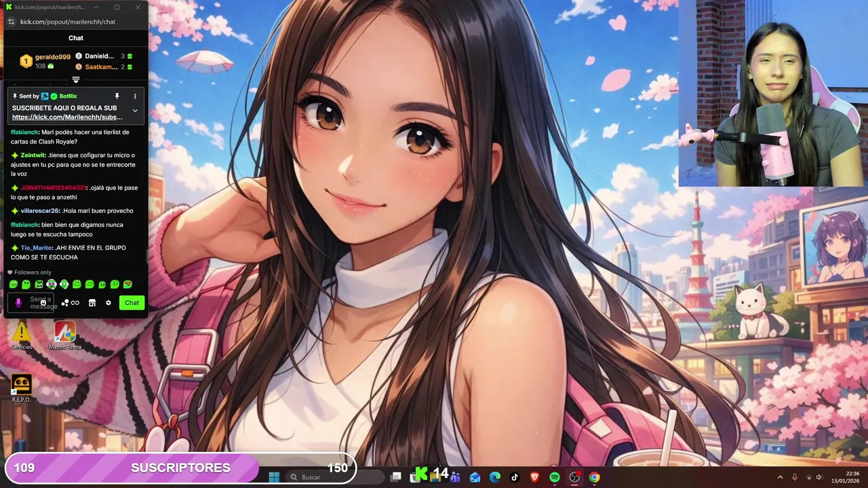Image resolution: width=868 pixels, height=488 pixels.
Task: Click the channel points dots icon
Action: [65, 303]
